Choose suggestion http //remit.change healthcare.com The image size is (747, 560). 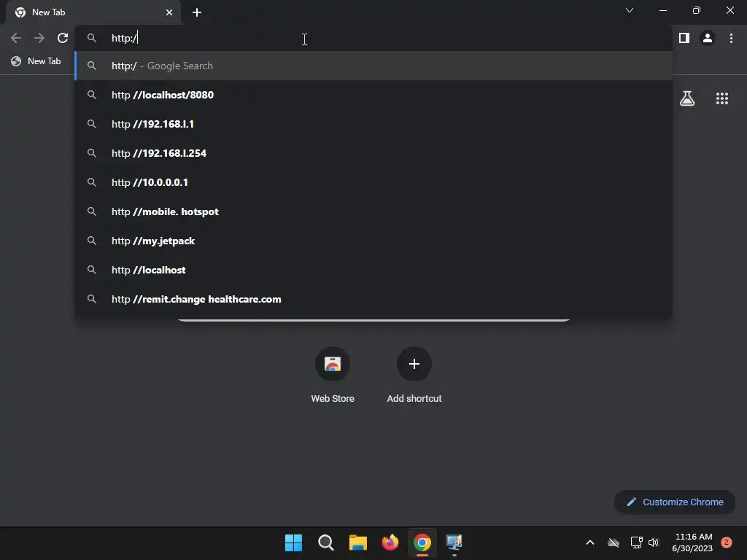pyautogui.click(x=373, y=299)
